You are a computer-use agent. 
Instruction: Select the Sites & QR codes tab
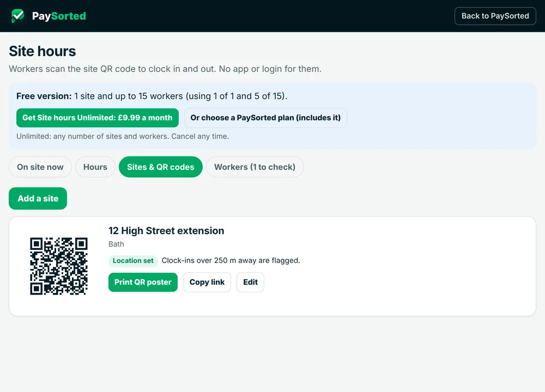(161, 167)
